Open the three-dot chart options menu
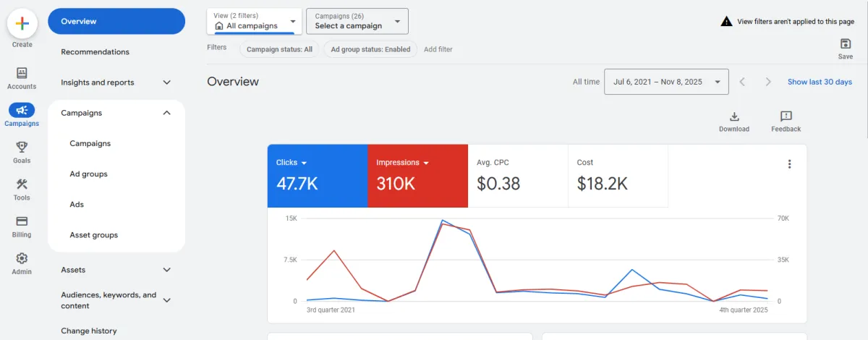Image resolution: width=868 pixels, height=340 pixels. pyautogui.click(x=790, y=164)
